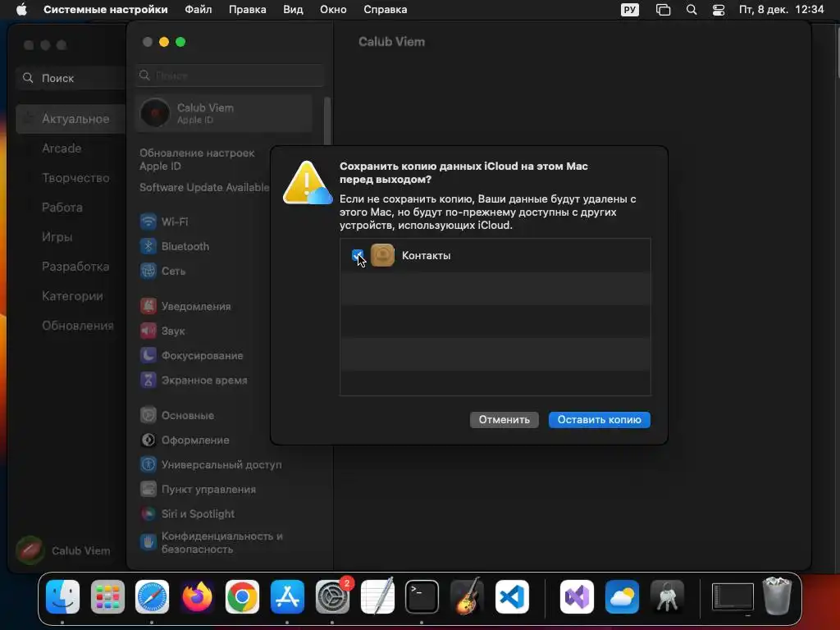Open Сеть settings icon
Image resolution: width=840 pixels, height=630 pixels.
click(148, 271)
